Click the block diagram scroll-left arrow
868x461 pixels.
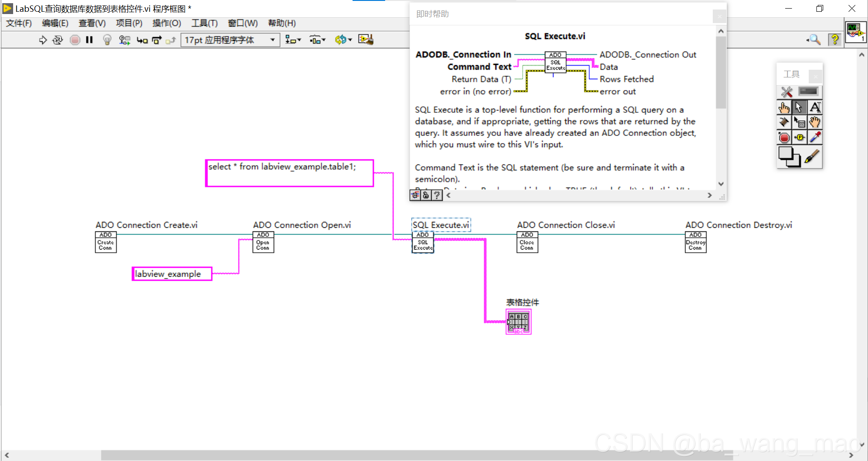click(x=7, y=455)
